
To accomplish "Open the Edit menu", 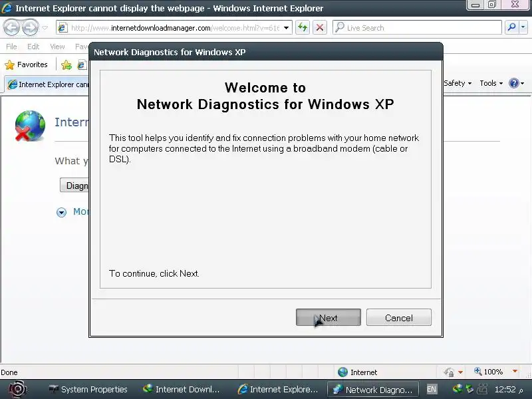I will pos(33,47).
